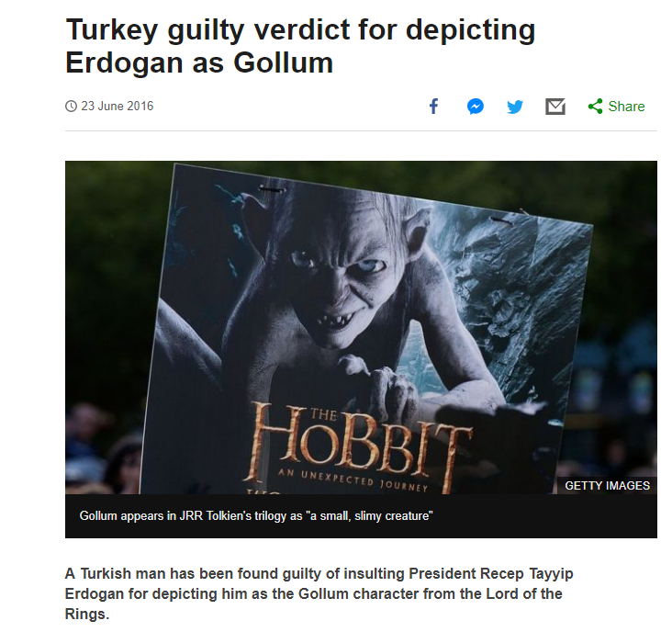Screen dimensions: 672x632
Task: Open the green share glyph icon
Action: click(x=595, y=106)
